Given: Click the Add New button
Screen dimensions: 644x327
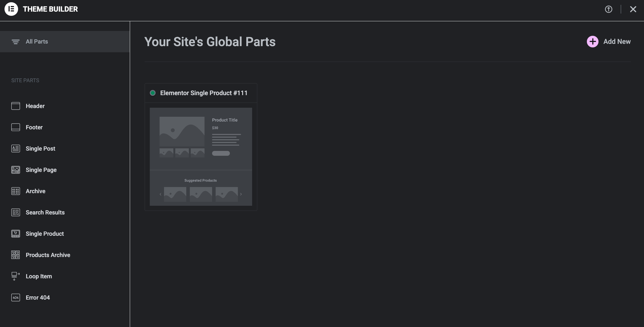Looking at the screenshot, I should pos(608,41).
